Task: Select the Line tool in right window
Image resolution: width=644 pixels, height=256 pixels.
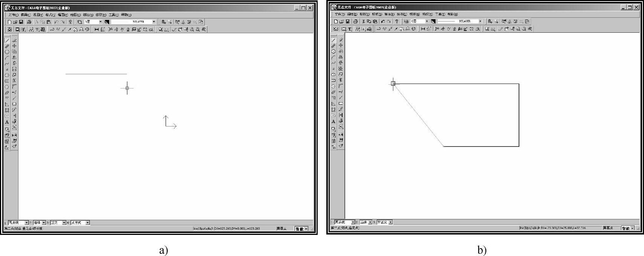Action: (333, 40)
